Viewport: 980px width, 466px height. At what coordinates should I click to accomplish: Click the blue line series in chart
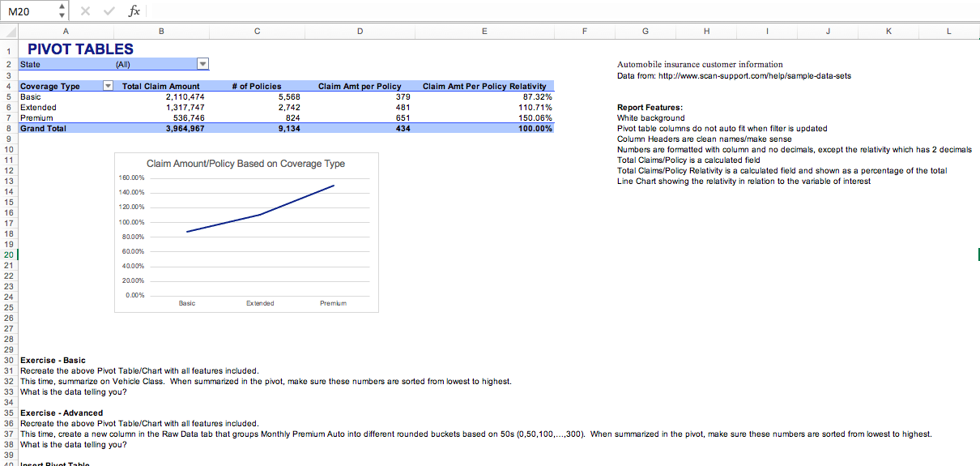pos(259,215)
